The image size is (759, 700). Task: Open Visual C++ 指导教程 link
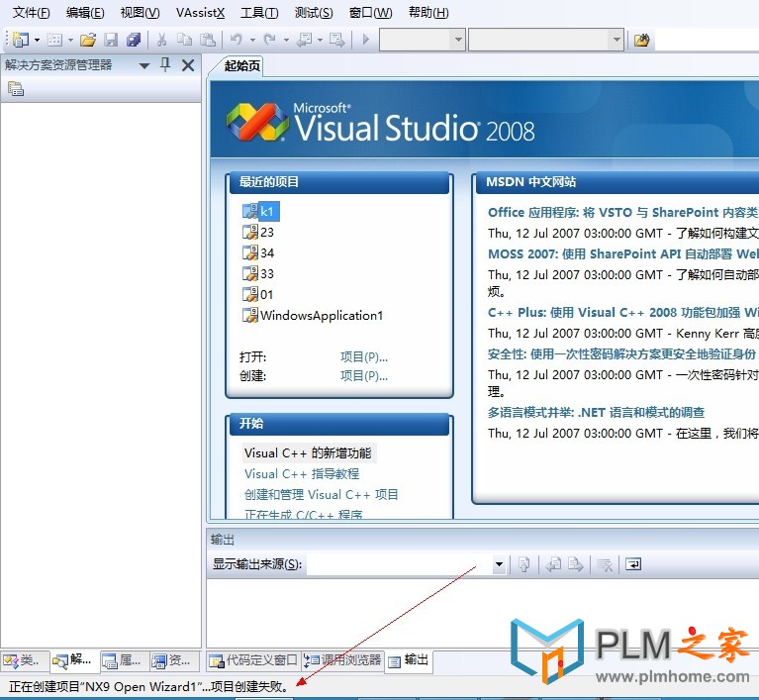[302, 474]
